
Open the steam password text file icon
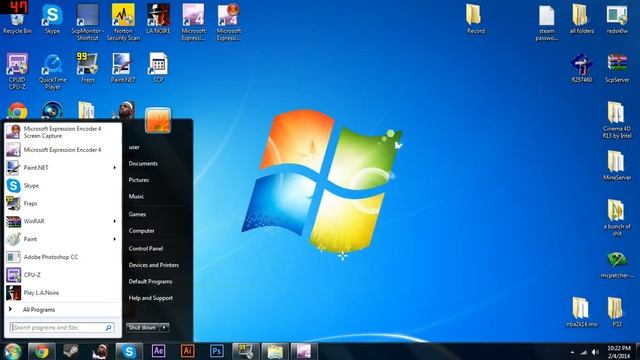tap(547, 23)
